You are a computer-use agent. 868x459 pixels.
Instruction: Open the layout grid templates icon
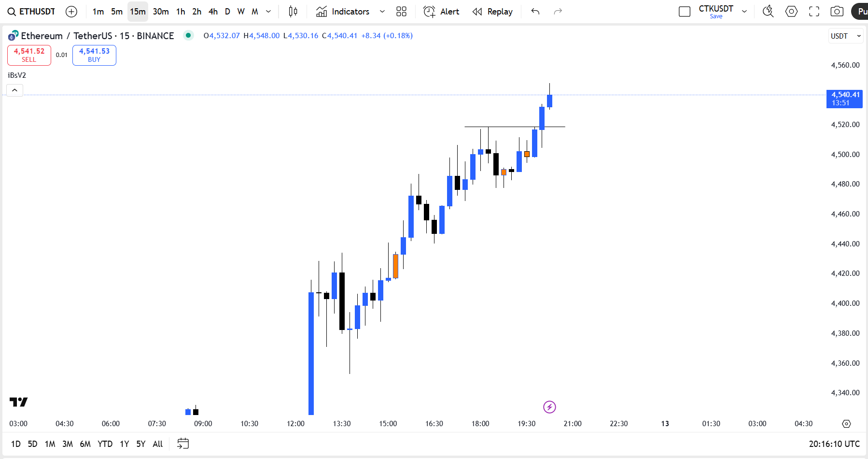click(x=401, y=12)
